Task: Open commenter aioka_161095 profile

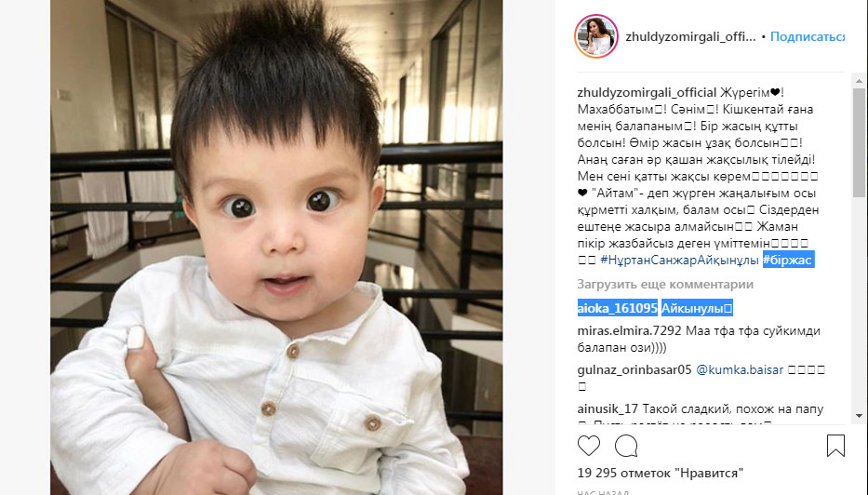Action: coord(617,308)
